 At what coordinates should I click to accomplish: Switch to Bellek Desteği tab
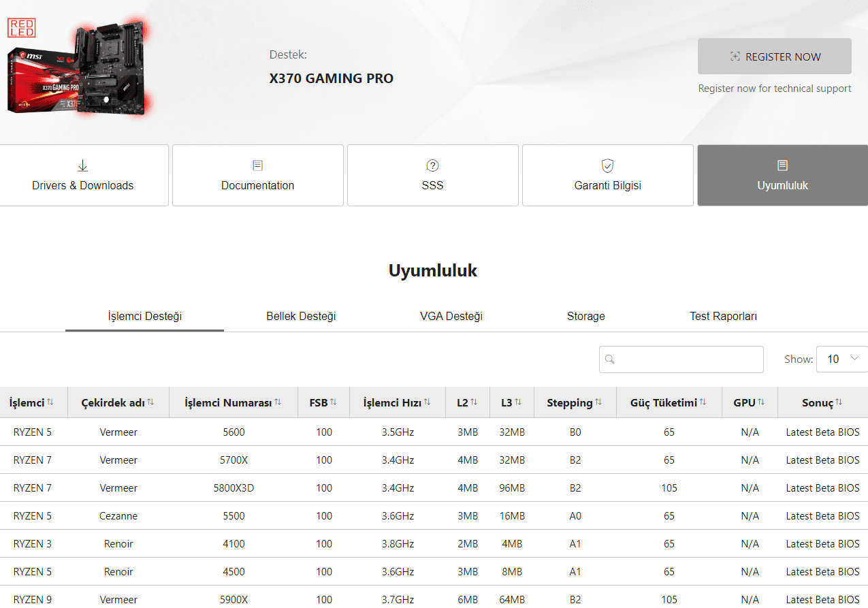[301, 316]
